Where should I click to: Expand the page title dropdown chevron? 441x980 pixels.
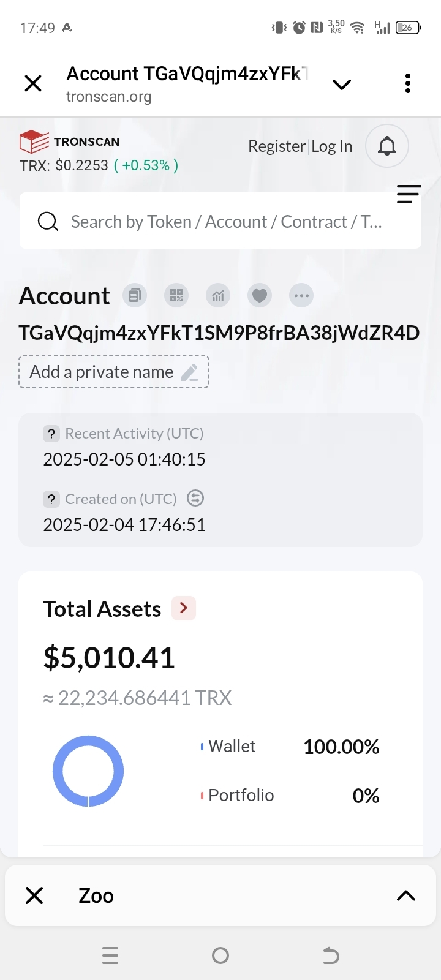342,85
